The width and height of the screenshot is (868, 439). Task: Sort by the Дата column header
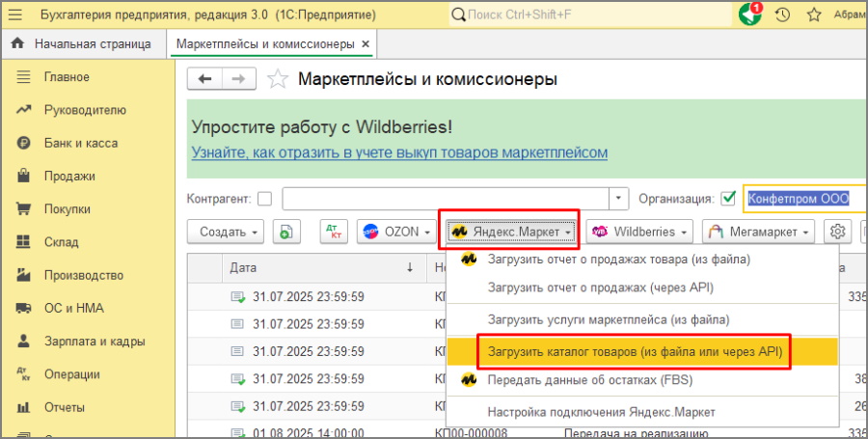(x=324, y=268)
